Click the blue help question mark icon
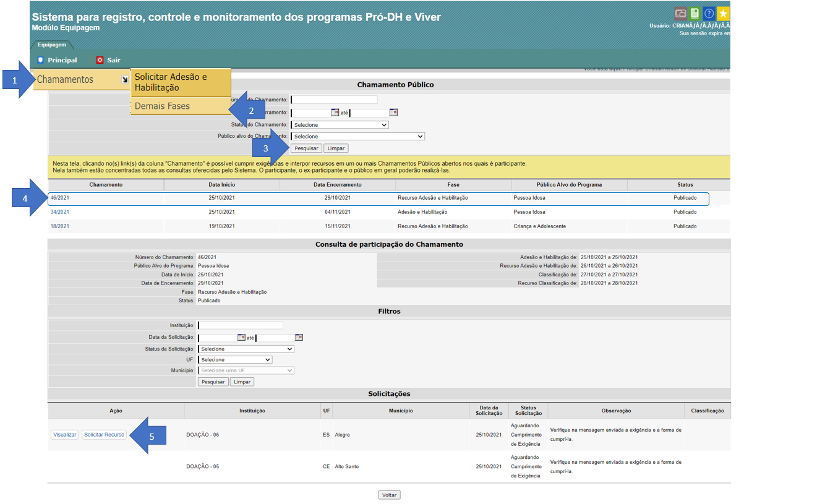This screenshot has width=825, height=504. (709, 14)
